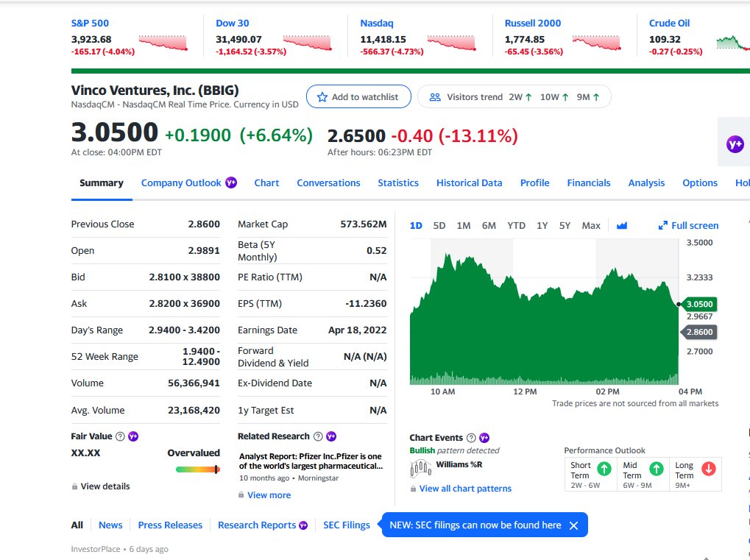Screen dimensions: 750x560
Task: Click the Full screen expand arrows icon
Action: tap(663, 225)
